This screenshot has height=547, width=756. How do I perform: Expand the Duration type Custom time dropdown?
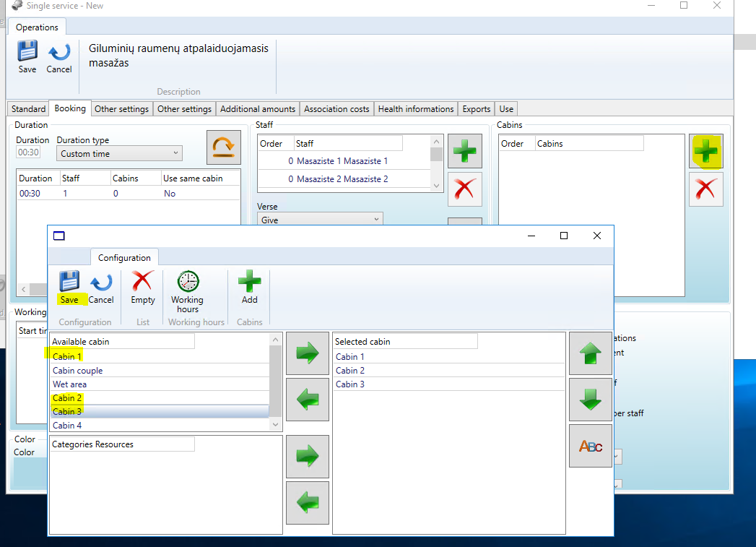pyautogui.click(x=119, y=153)
